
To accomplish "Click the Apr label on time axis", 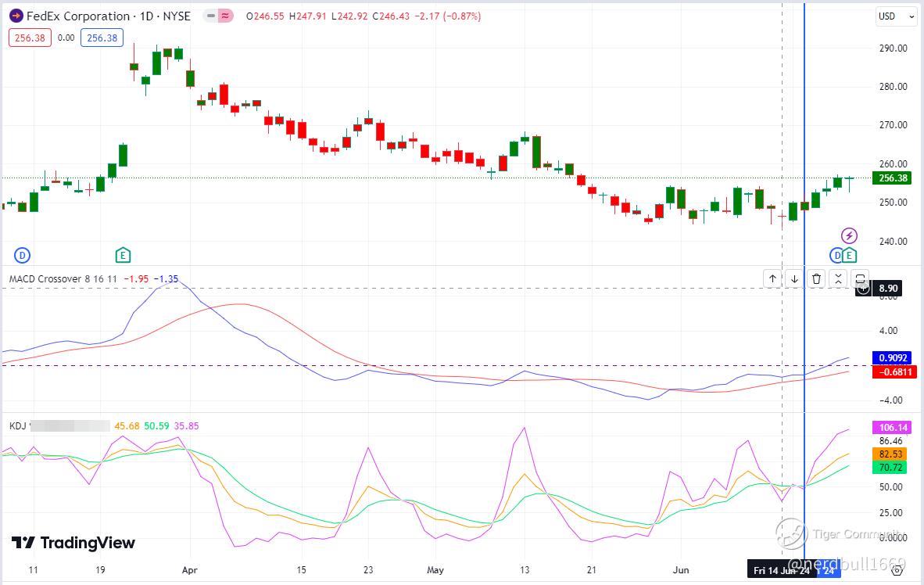I will (190, 570).
